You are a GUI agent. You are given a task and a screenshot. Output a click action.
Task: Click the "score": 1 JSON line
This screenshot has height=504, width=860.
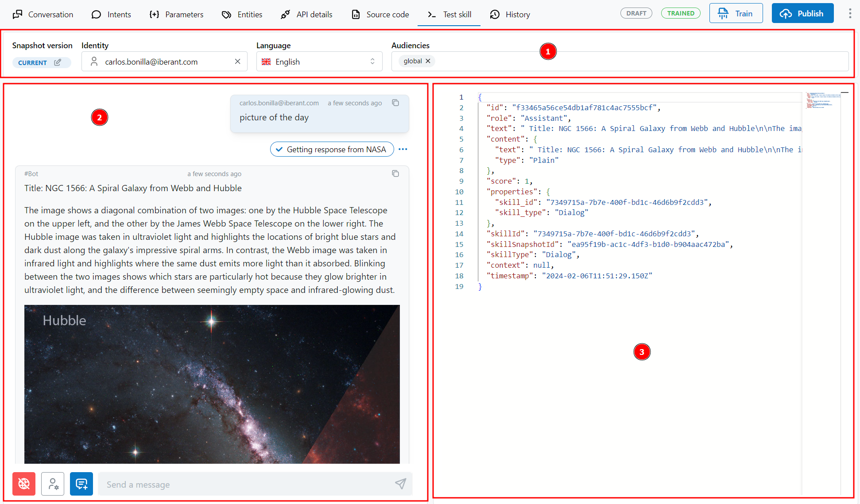(x=509, y=181)
